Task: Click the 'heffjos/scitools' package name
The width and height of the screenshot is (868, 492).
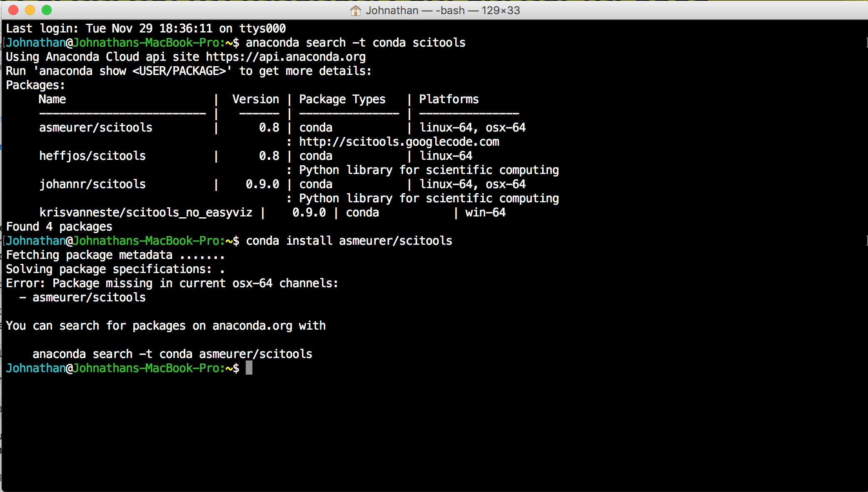Action: click(x=92, y=156)
